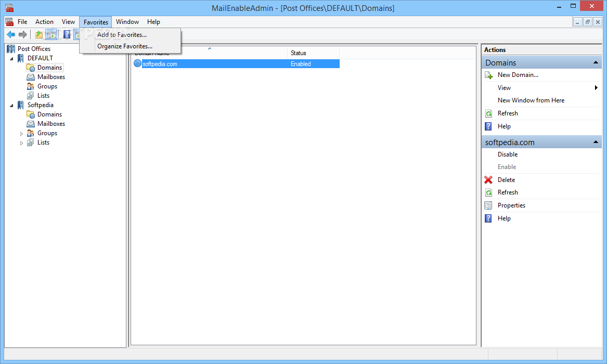Select the Post Offices root node
The height and width of the screenshot is (364, 607).
coord(34,49)
